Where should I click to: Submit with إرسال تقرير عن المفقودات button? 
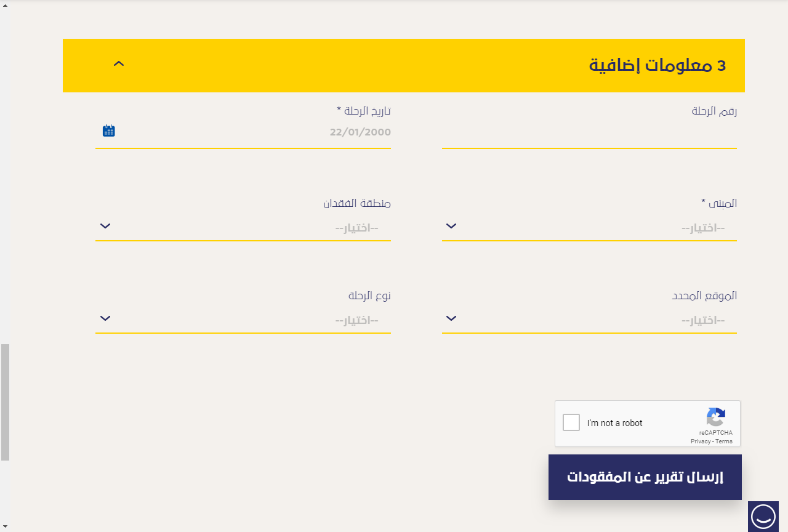pyautogui.click(x=645, y=477)
